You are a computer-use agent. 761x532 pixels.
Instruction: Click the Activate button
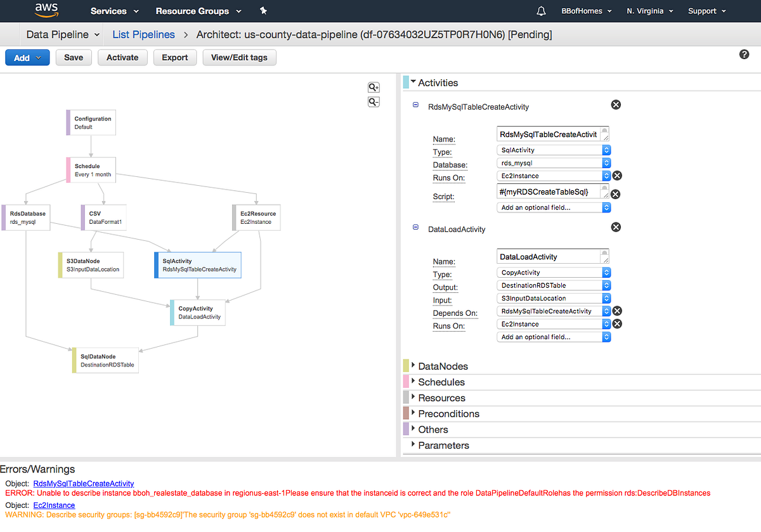(x=122, y=57)
